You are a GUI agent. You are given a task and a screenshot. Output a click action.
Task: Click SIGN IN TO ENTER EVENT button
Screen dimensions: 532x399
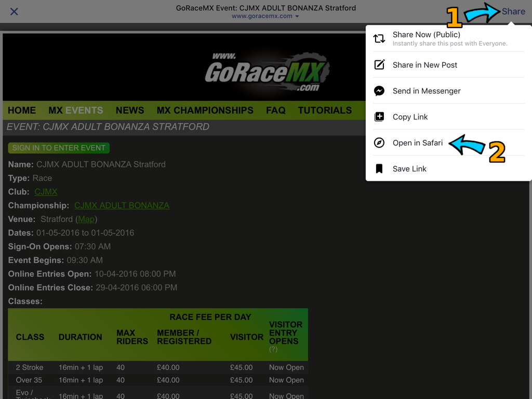59,148
